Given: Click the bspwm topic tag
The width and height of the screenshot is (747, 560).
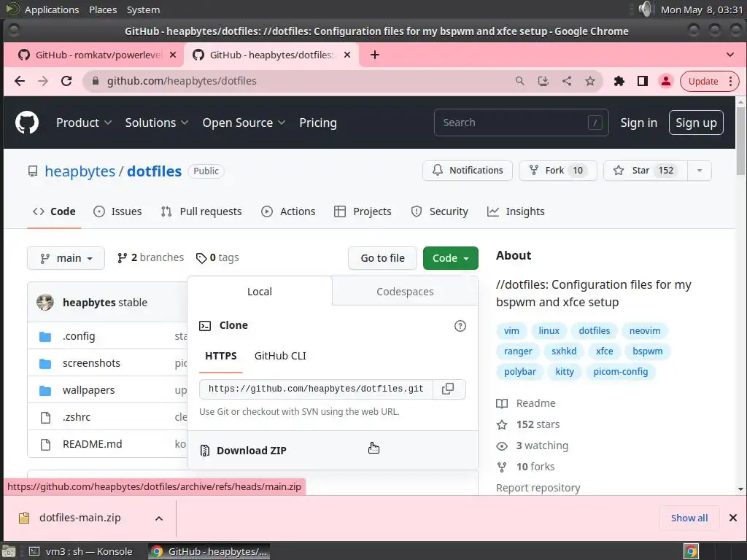Looking at the screenshot, I should click(648, 351).
